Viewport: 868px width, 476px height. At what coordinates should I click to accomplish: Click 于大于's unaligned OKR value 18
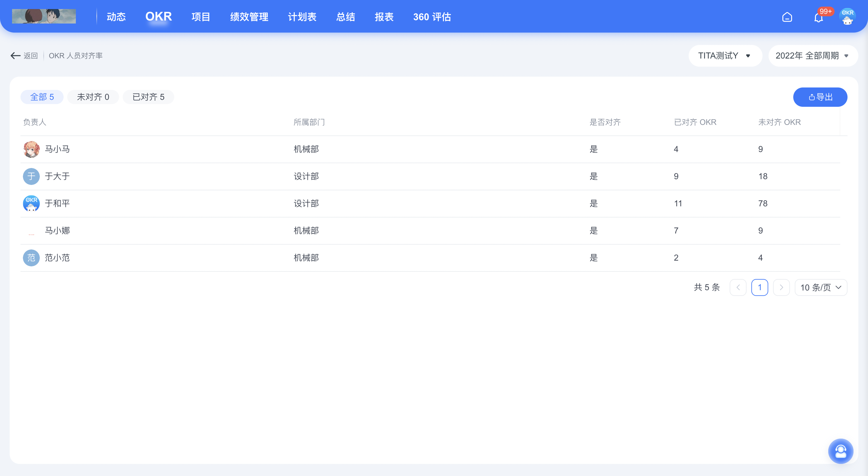(763, 176)
